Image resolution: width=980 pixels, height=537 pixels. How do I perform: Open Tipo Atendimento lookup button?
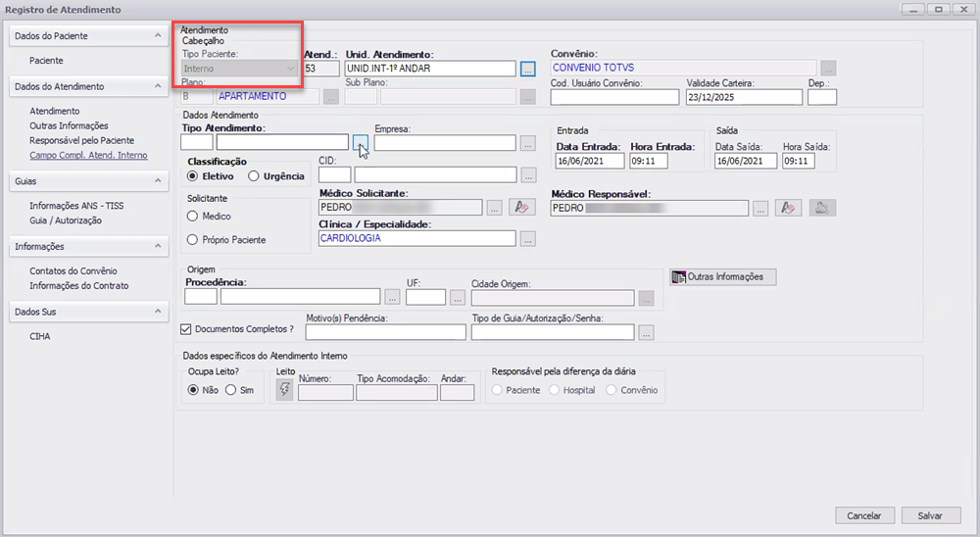click(x=361, y=142)
